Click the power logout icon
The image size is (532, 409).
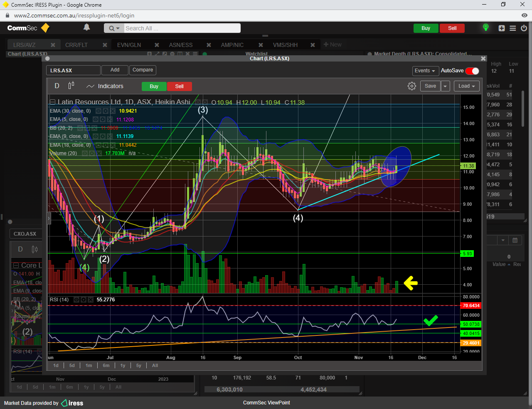click(x=524, y=28)
